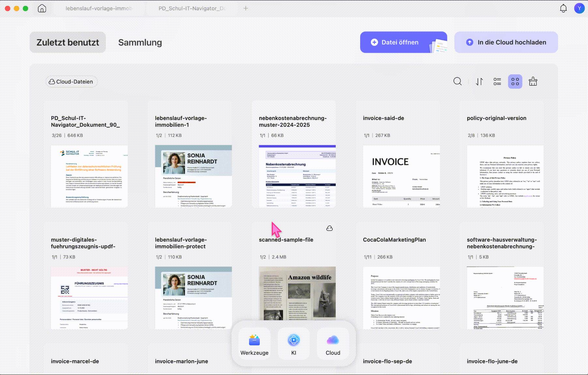Select the Sammlung tab
This screenshot has height=375, width=588.
140,42
